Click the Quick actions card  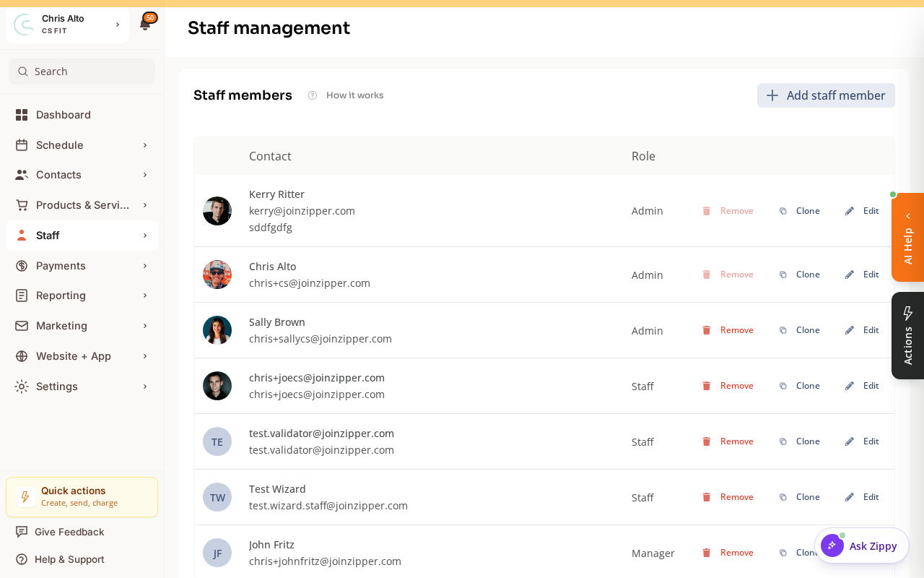pyautogui.click(x=82, y=497)
